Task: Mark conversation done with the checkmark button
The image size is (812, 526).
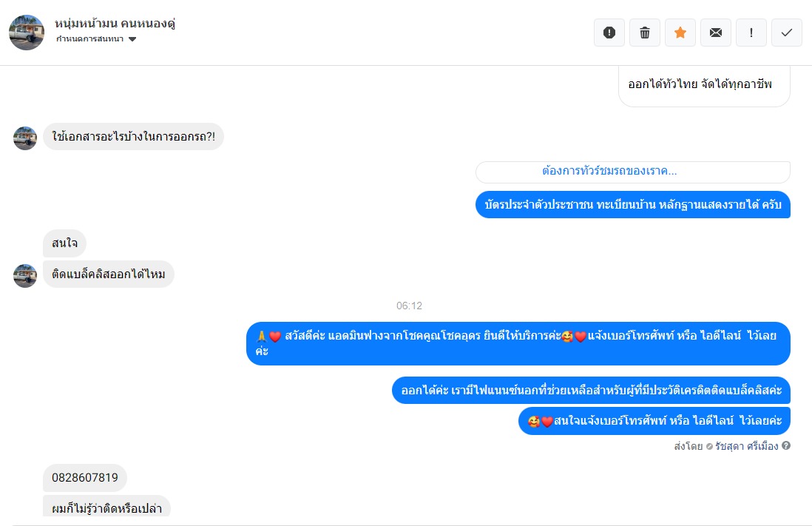Action: [787, 33]
